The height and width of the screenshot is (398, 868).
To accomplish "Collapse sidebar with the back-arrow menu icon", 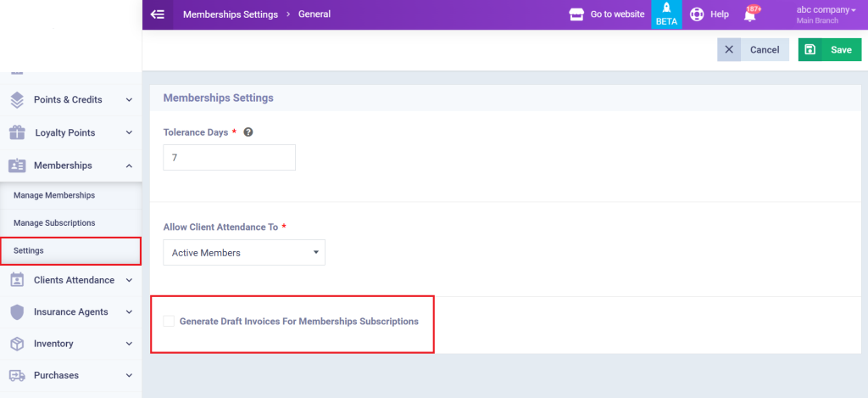I will [157, 14].
